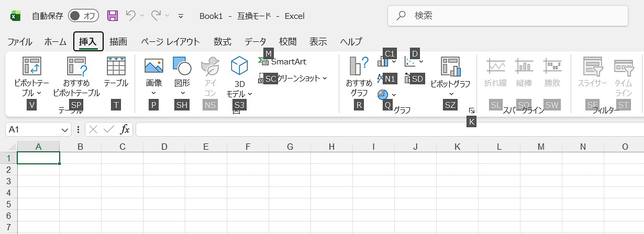
Task: Select column D header
Action: pyautogui.click(x=164, y=147)
